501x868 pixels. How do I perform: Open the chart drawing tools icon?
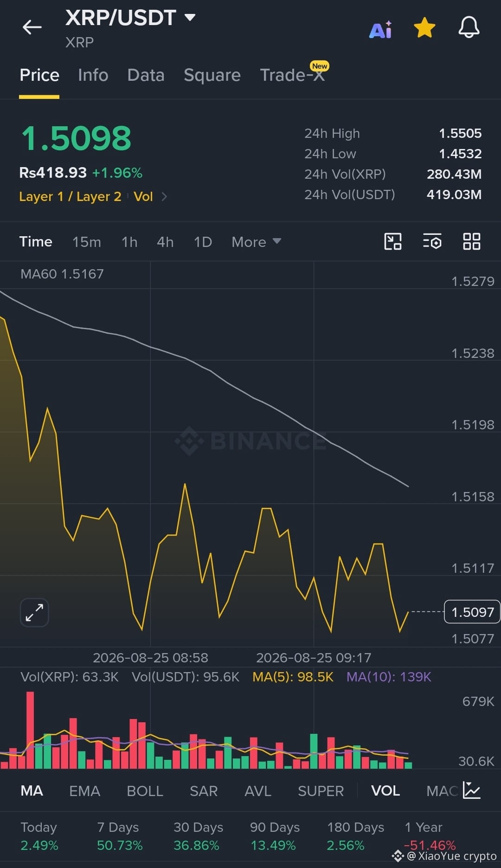tap(393, 241)
